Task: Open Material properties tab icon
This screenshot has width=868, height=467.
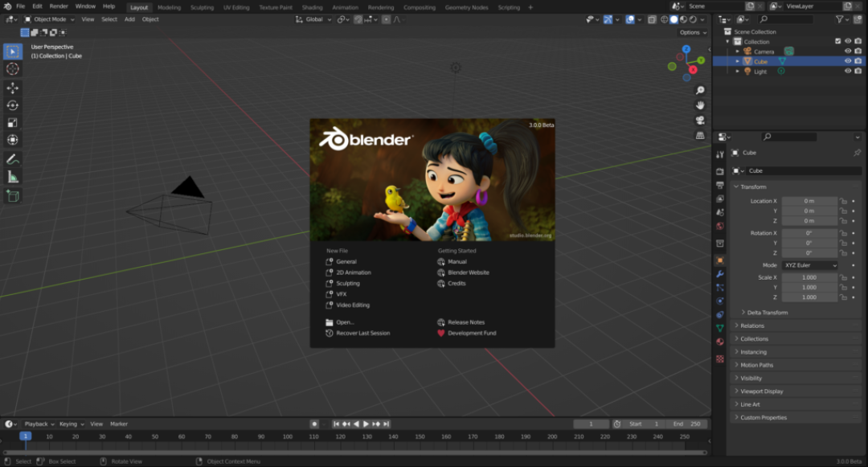Action: click(719, 342)
